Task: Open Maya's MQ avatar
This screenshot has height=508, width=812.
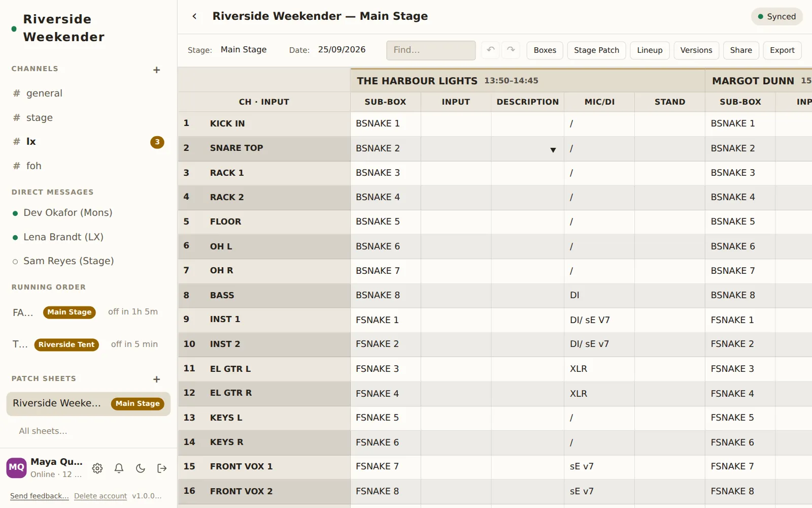Action: [16, 468]
